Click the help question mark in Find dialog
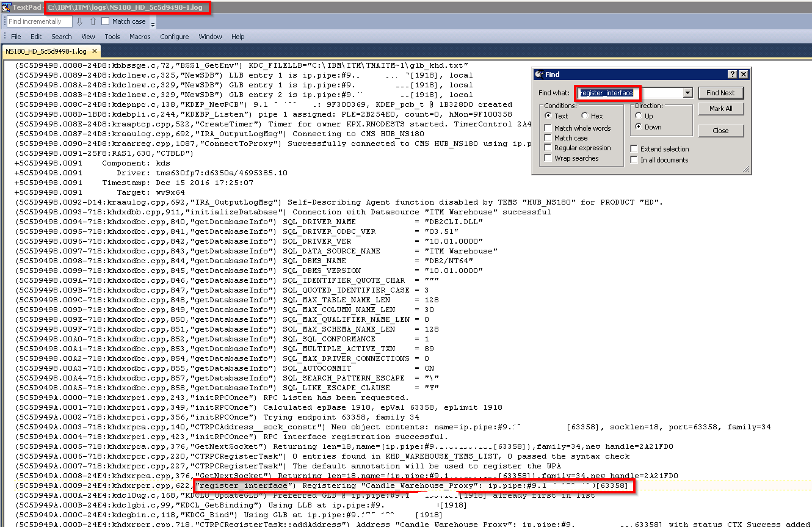The width and height of the screenshot is (812, 527). 732,75
